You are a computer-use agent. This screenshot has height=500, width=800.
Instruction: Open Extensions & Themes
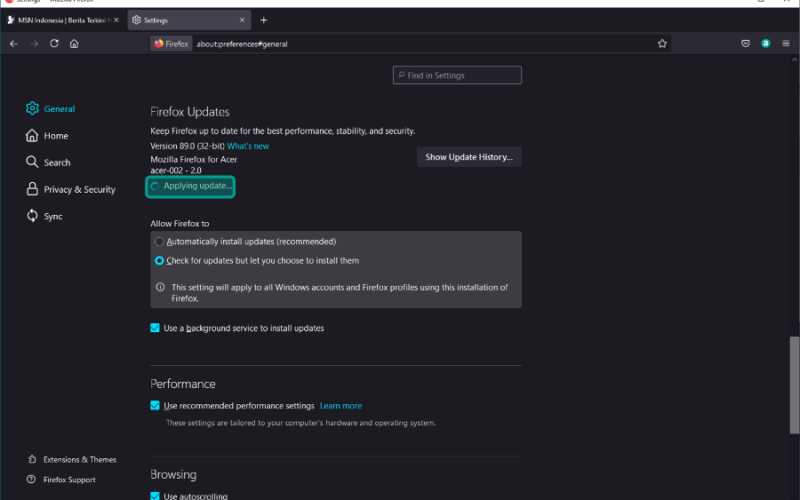tap(72, 460)
